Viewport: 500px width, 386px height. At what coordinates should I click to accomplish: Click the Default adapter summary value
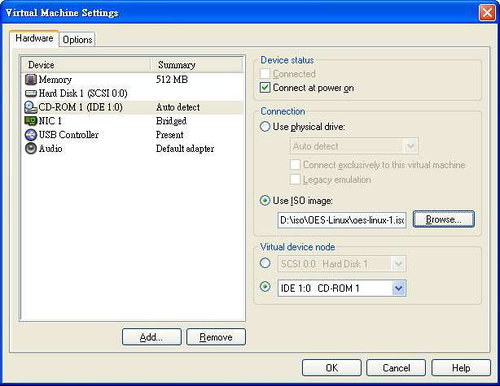point(185,148)
